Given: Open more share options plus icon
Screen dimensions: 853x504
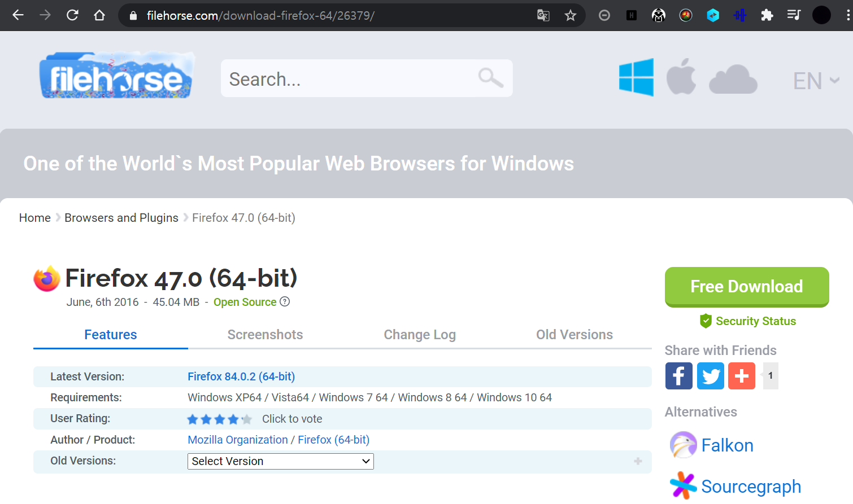Looking at the screenshot, I should click(742, 376).
